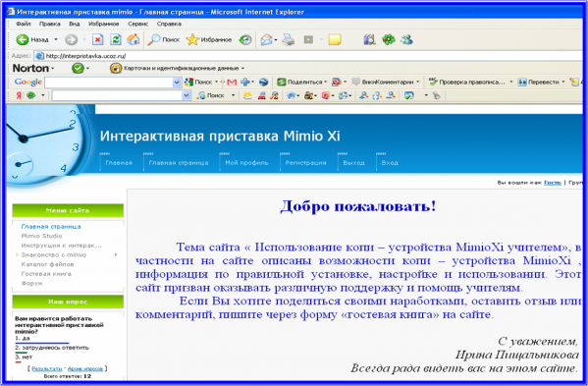Click the Norton green checkmark status icon
588x386 pixels.
point(78,69)
